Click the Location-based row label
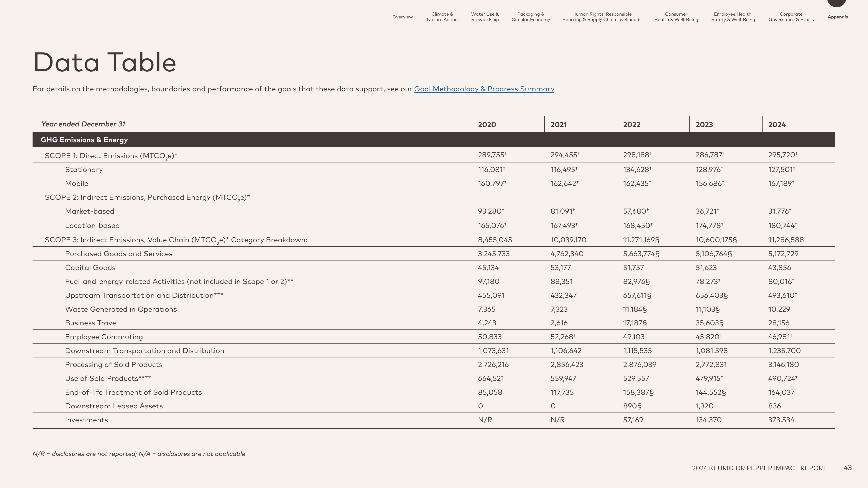 coord(92,226)
